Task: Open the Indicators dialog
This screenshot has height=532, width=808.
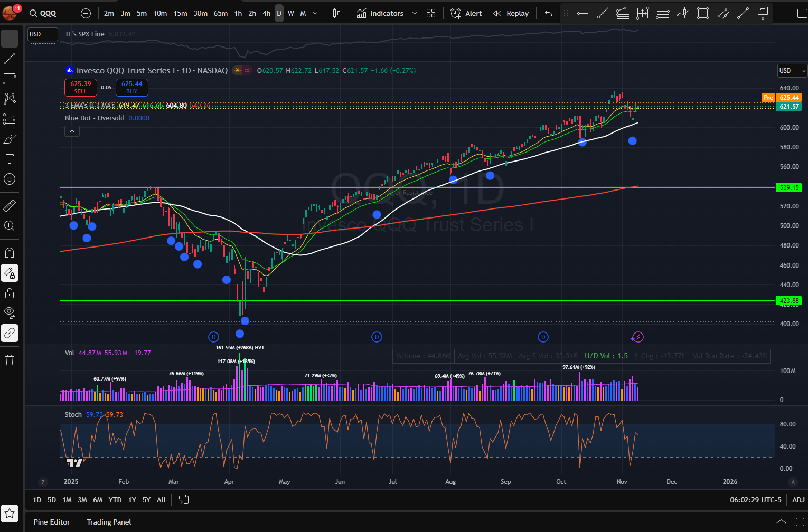Action: point(380,13)
